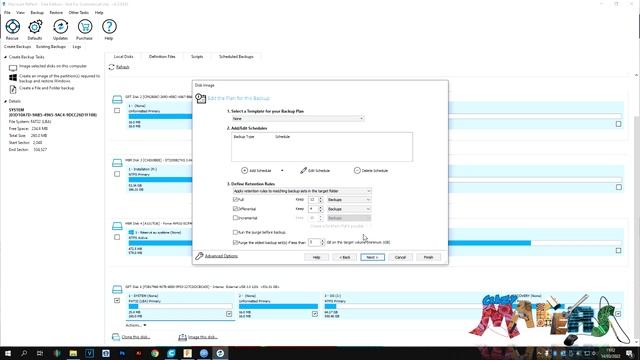This screenshot has height=360, width=640.
Task: Toggle the Full backup retention checkbox
Action: [235, 200]
